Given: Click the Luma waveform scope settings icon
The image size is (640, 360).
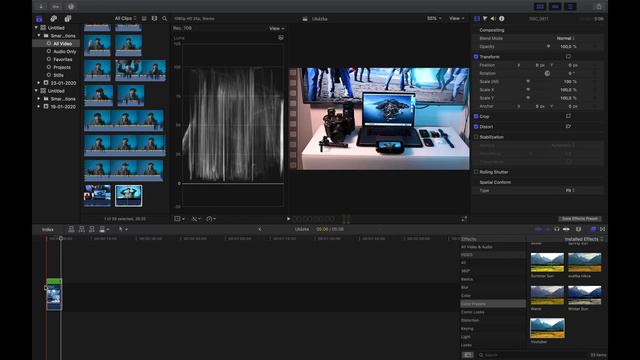Looking at the screenshot, I should tap(281, 38).
